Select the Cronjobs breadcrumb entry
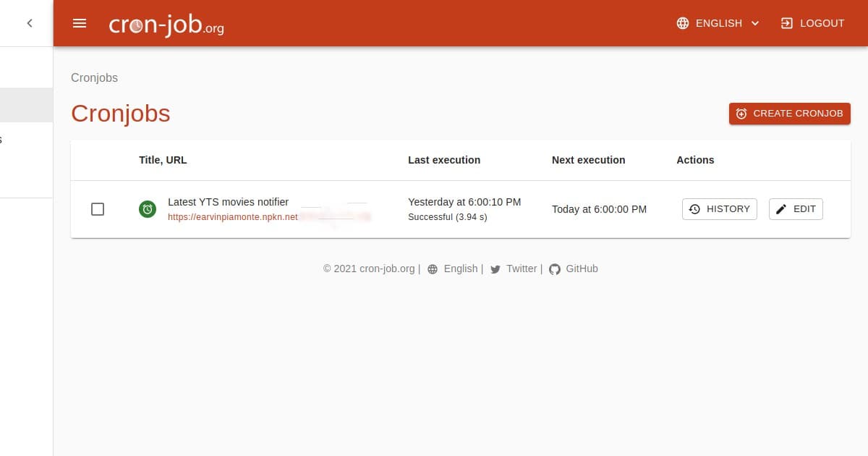 tap(94, 77)
